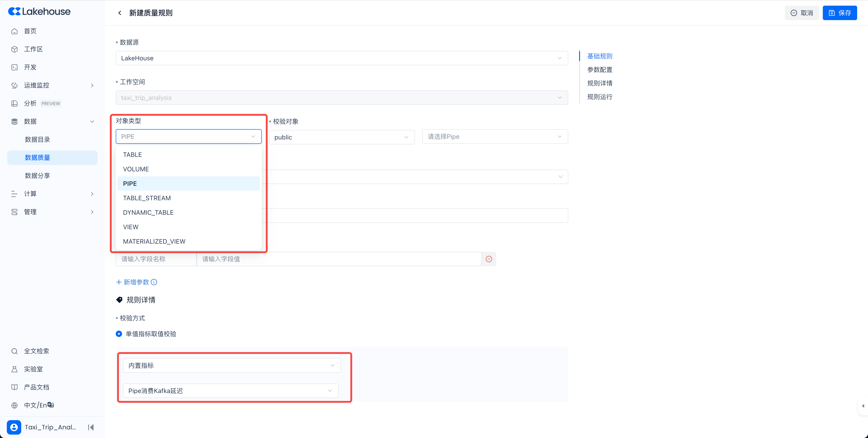Collapse the sidebar using the bottom collapse icon

click(91, 427)
